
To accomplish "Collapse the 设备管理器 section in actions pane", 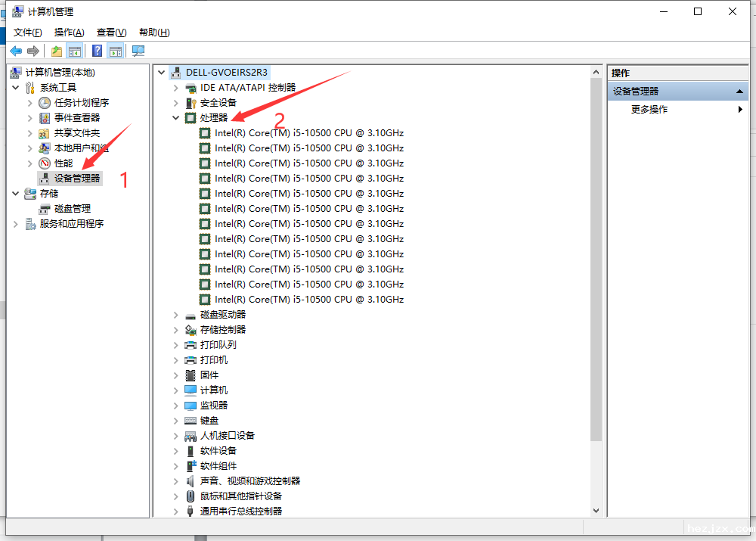I will pyautogui.click(x=739, y=92).
